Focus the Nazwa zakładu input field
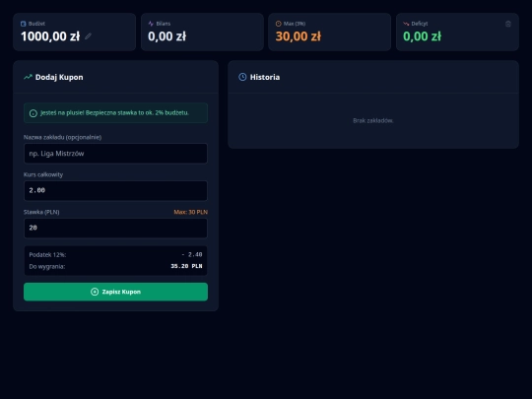 pyautogui.click(x=115, y=154)
